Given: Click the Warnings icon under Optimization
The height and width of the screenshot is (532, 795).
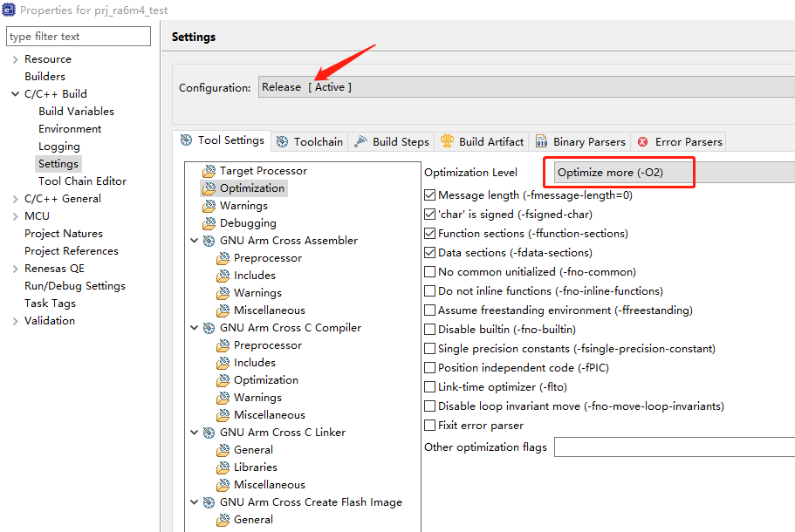Looking at the screenshot, I should click(209, 206).
